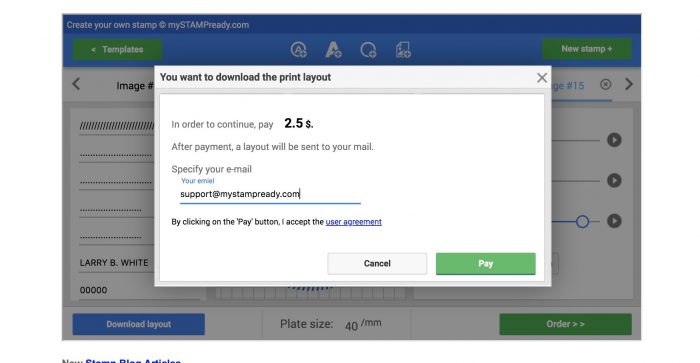Screen dimensions: 700x363
Task: Click the bottom round arrow button beside slider
Action: pyautogui.click(x=614, y=221)
